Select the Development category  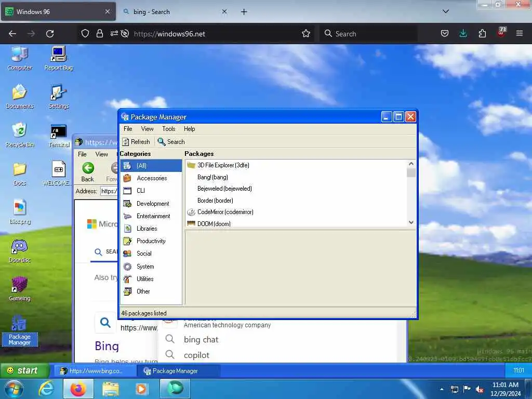151,204
